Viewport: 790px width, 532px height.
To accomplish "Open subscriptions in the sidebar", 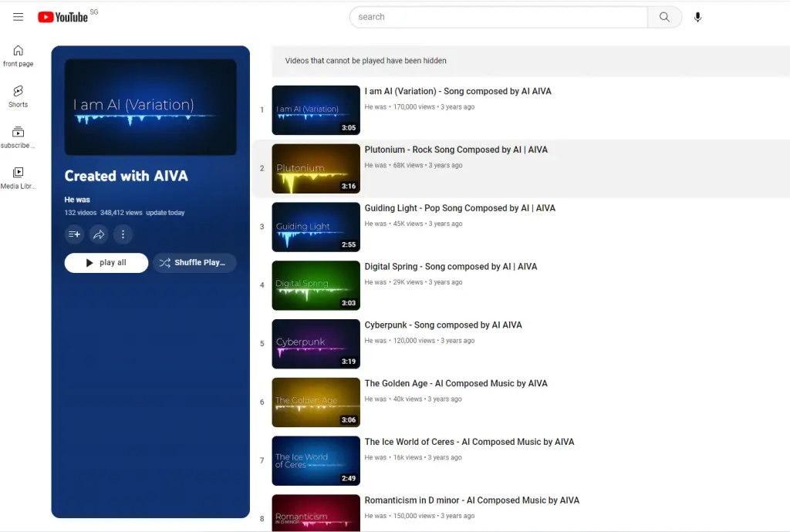I will pyautogui.click(x=19, y=137).
